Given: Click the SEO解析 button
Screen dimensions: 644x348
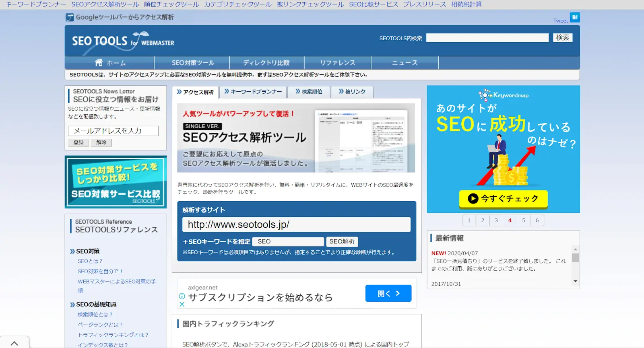Looking at the screenshot, I should pos(342,241).
